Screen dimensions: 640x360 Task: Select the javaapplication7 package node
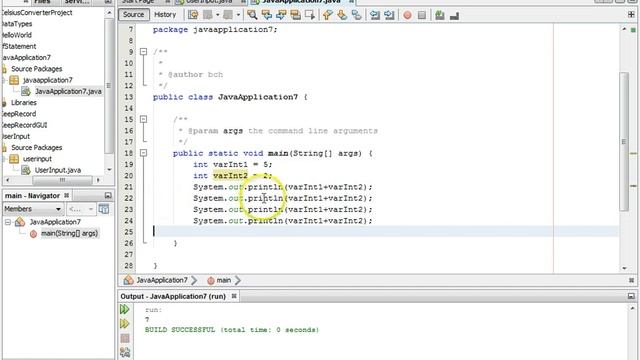pyautogui.click(x=48, y=80)
